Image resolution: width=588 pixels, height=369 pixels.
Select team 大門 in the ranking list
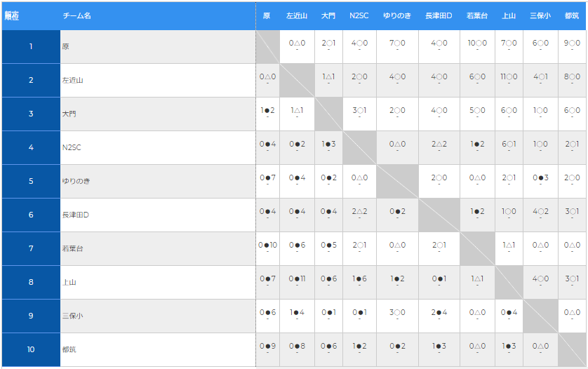click(69, 114)
